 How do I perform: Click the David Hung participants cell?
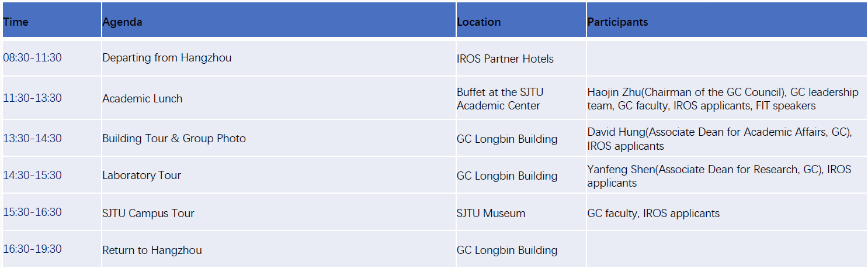coord(720,139)
